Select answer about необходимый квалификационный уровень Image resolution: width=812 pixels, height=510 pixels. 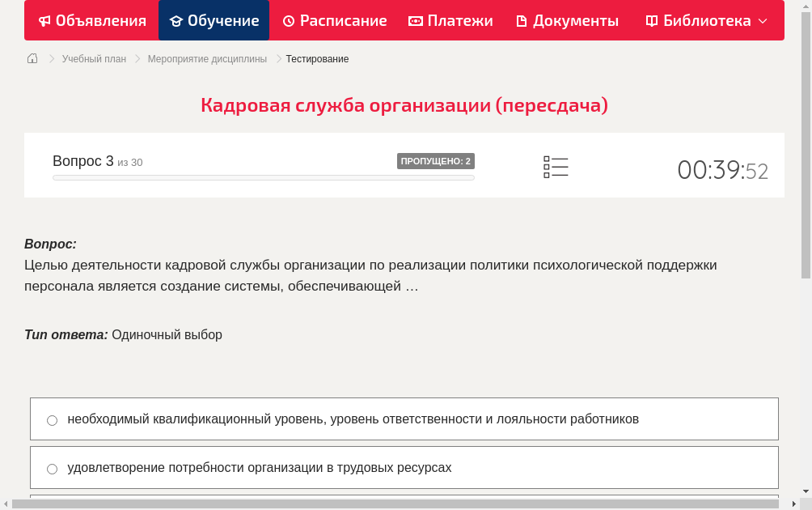pos(52,419)
